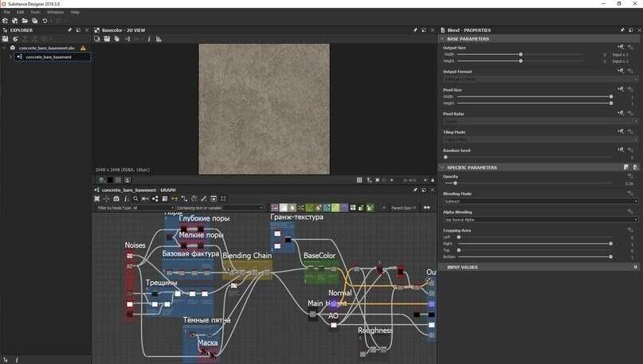Expand the Input Values section header
This screenshot has width=643, height=364.
tap(463, 268)
